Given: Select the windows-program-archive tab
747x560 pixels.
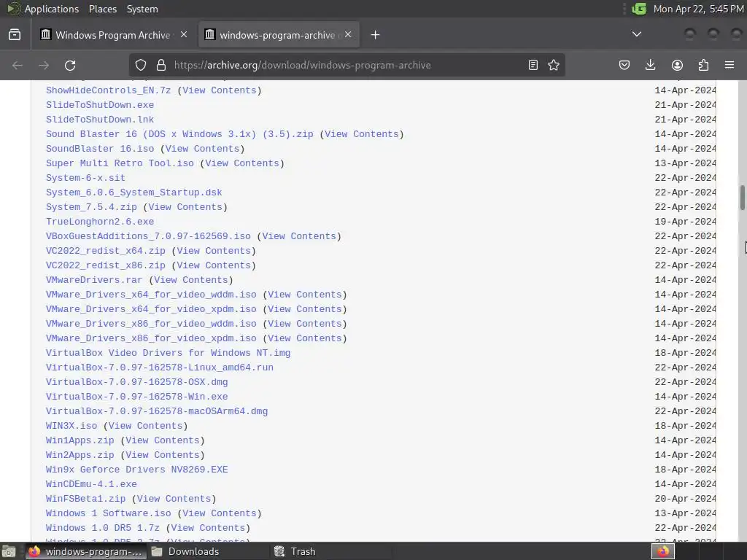Looking at the screenshot, I should 279,35.
